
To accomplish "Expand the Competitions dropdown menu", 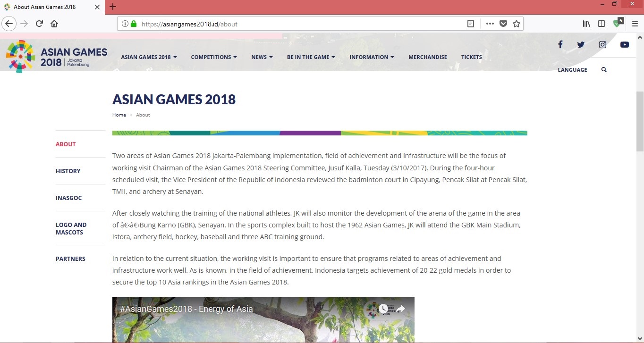I will [x=214, y=57].
